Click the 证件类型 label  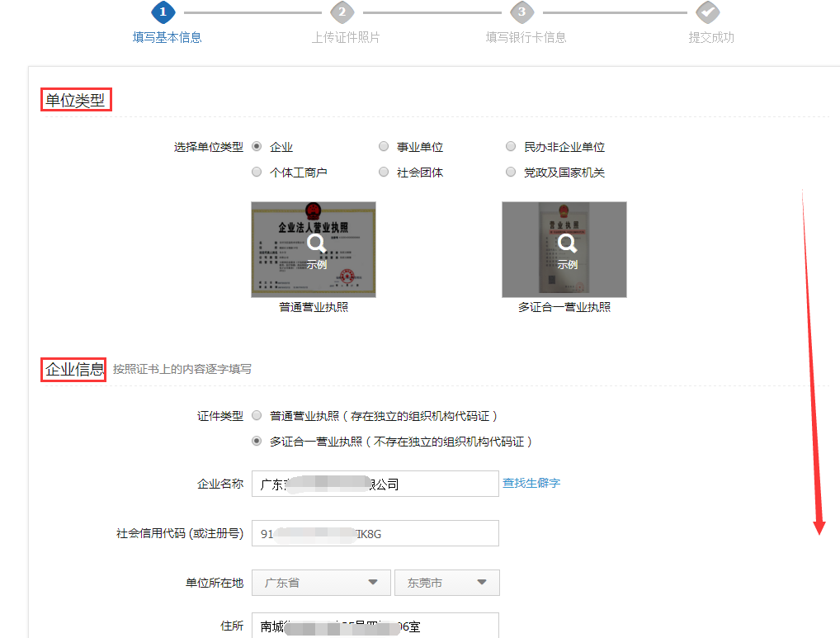tap(220, 416)
